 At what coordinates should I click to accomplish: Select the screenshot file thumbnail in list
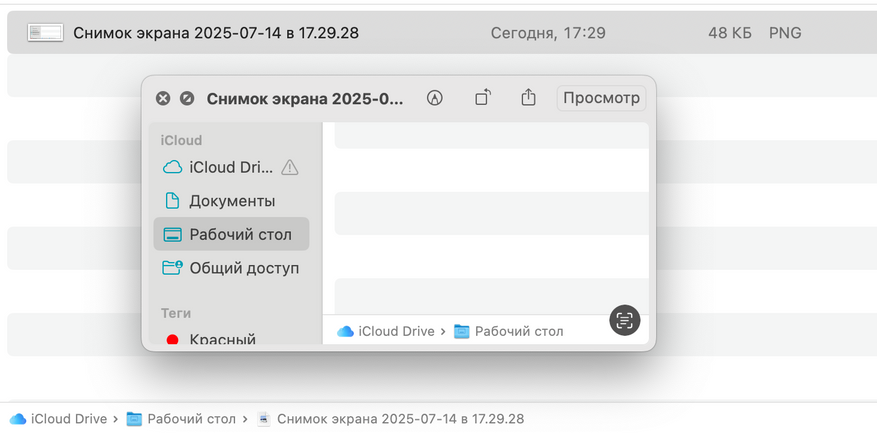pos(45,32)
